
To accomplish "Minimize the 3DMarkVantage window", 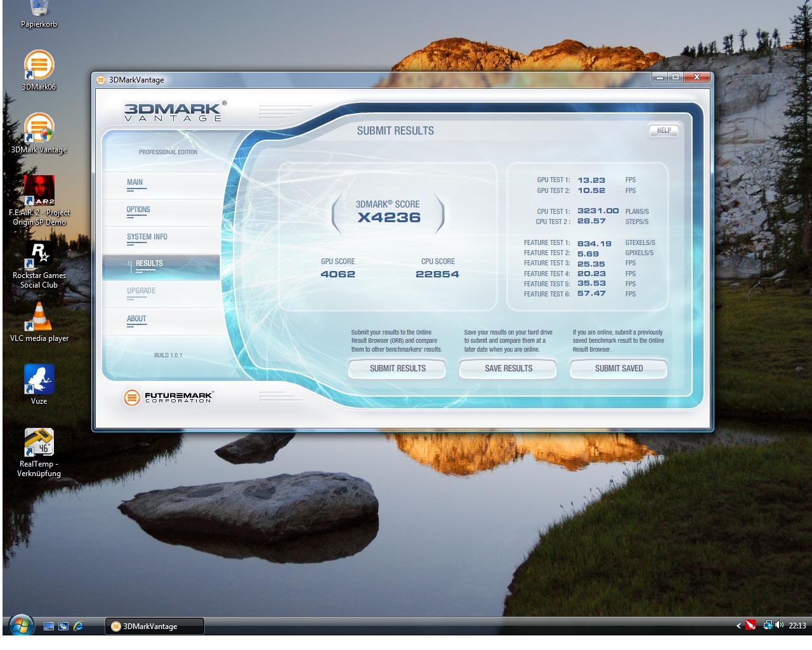I will [x=660, y=77].
